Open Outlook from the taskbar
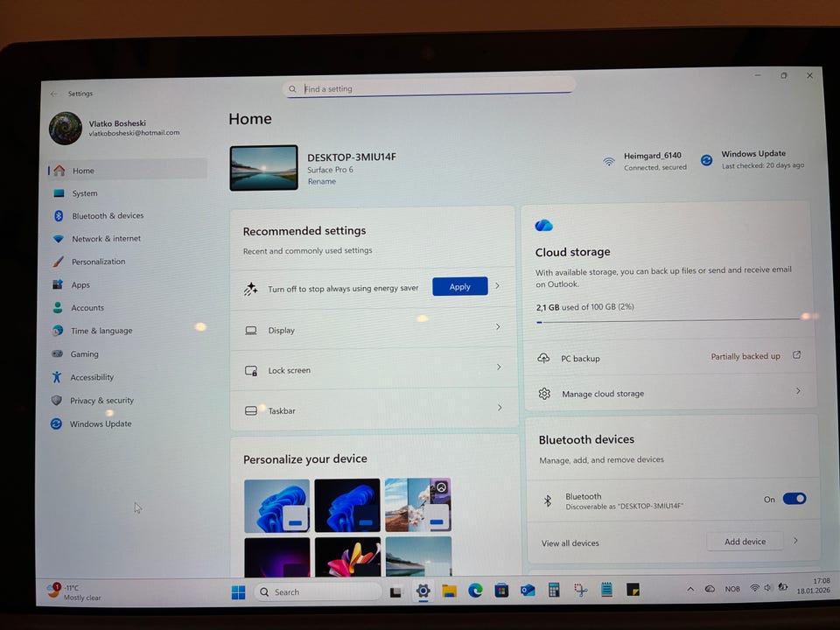Screen dimensions: 840x630 pyautogui.click(x=528, y=591)
